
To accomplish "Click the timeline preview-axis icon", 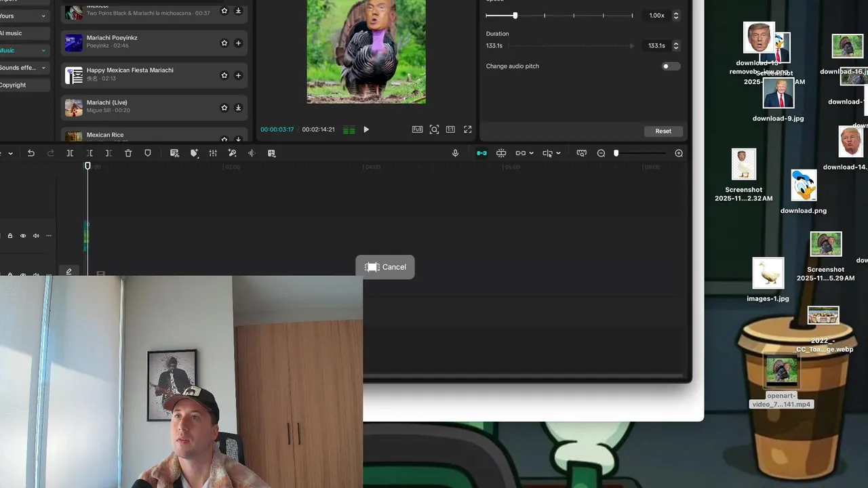I will (581, 153).
